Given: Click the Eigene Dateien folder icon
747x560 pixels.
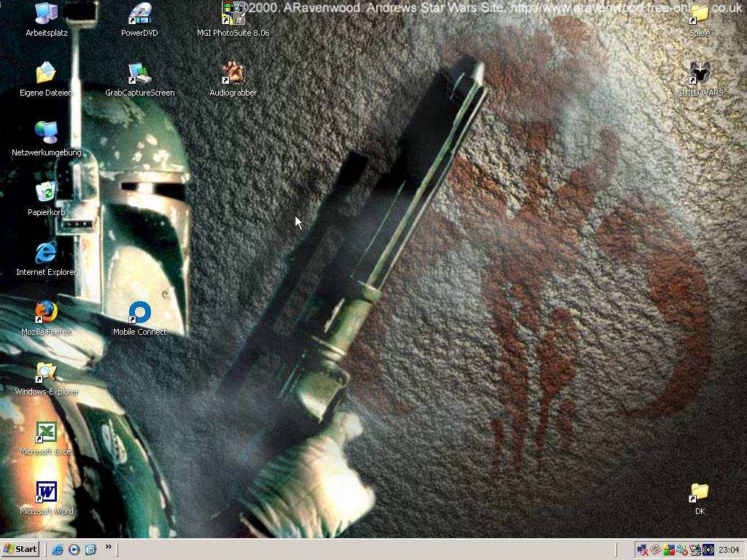Looking at the screenshot, I should [46, 74].
